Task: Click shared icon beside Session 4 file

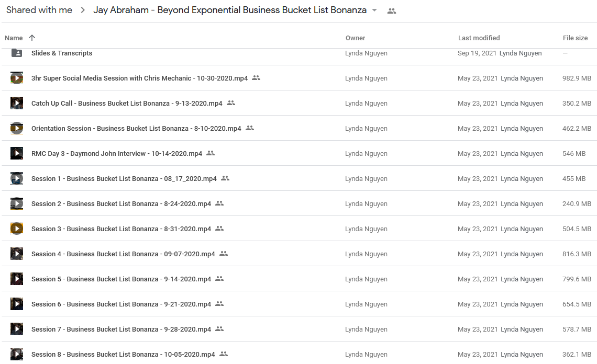Action: click(x=224, y=253)
